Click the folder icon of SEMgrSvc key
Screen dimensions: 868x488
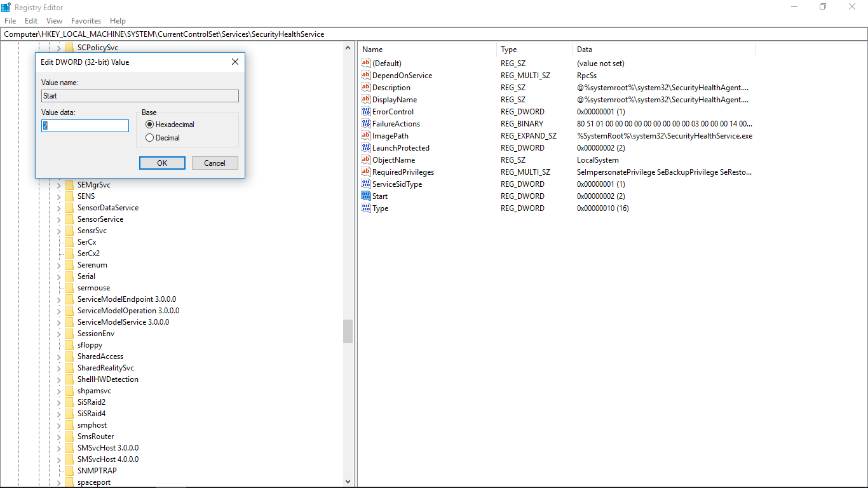(x=70, y=185)
